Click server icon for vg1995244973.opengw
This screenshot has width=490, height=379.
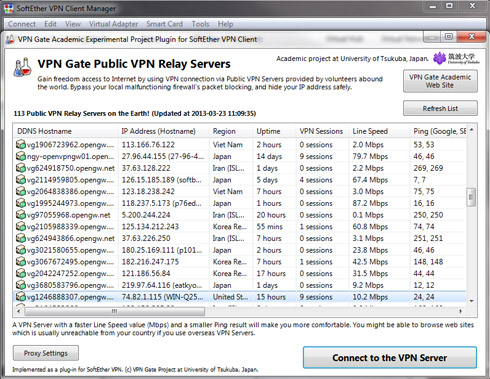point(21,203)
